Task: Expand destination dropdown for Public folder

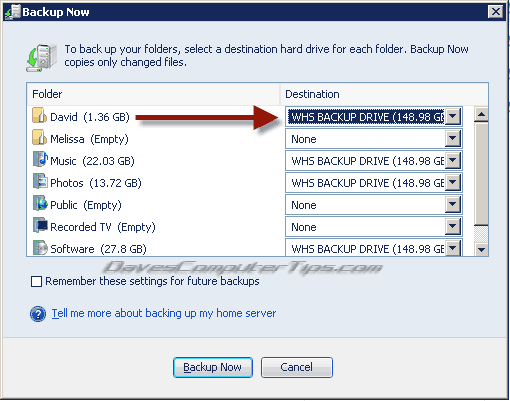Action: pyautogui.click(x=453, y=205)
